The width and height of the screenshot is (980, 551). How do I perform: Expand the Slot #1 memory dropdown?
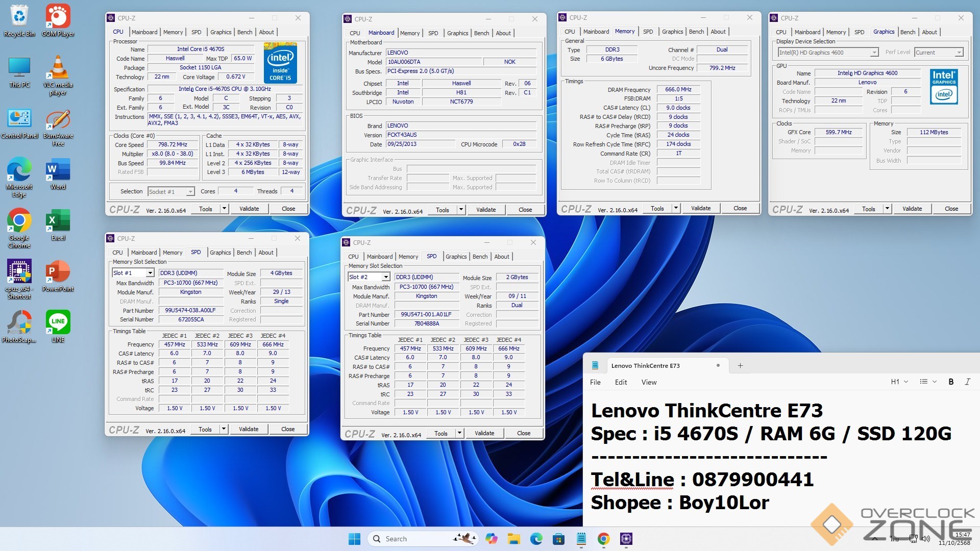pos(150,273)
